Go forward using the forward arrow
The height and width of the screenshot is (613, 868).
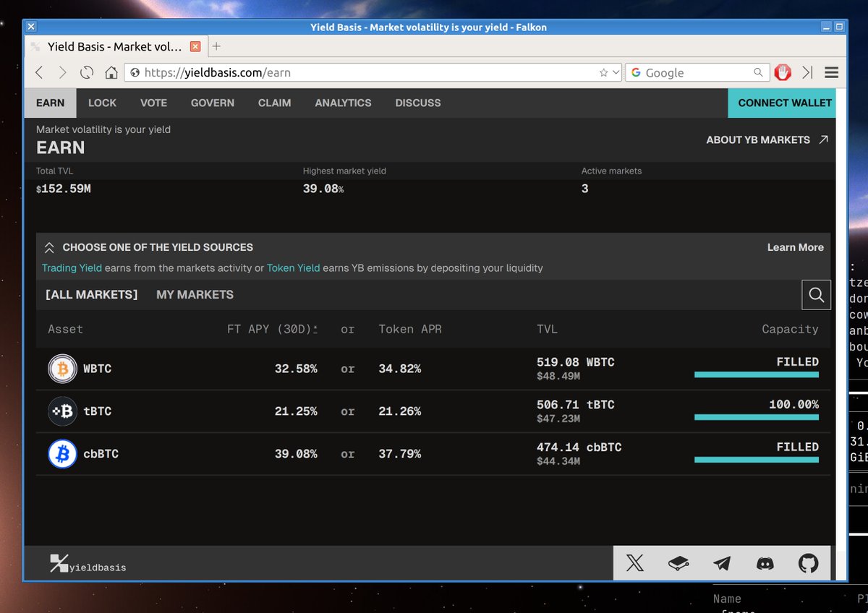63,72
